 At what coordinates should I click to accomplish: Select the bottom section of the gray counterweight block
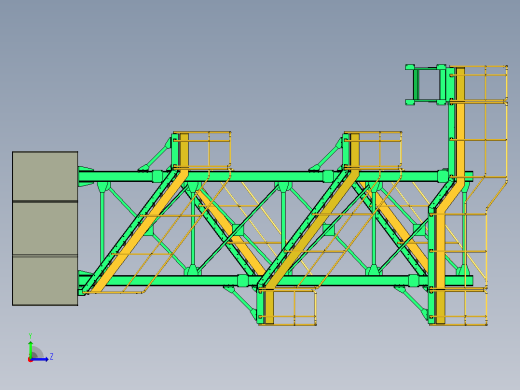(x=45, y=280)
